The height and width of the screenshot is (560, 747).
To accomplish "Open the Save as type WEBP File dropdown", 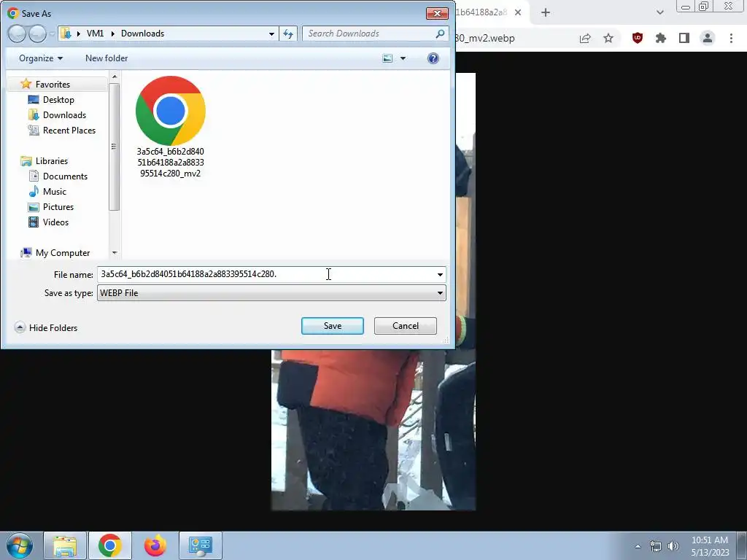I will 271,293.
